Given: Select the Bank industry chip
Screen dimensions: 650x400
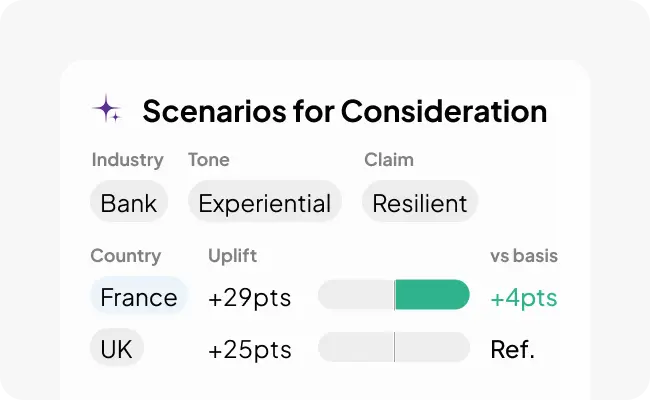Looking at the screenshot, I should [129, 203].
